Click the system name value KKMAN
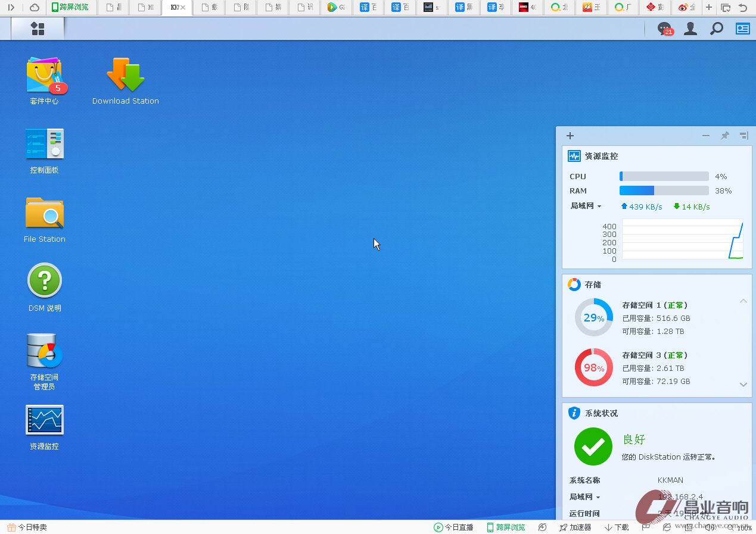 point(670,480)
